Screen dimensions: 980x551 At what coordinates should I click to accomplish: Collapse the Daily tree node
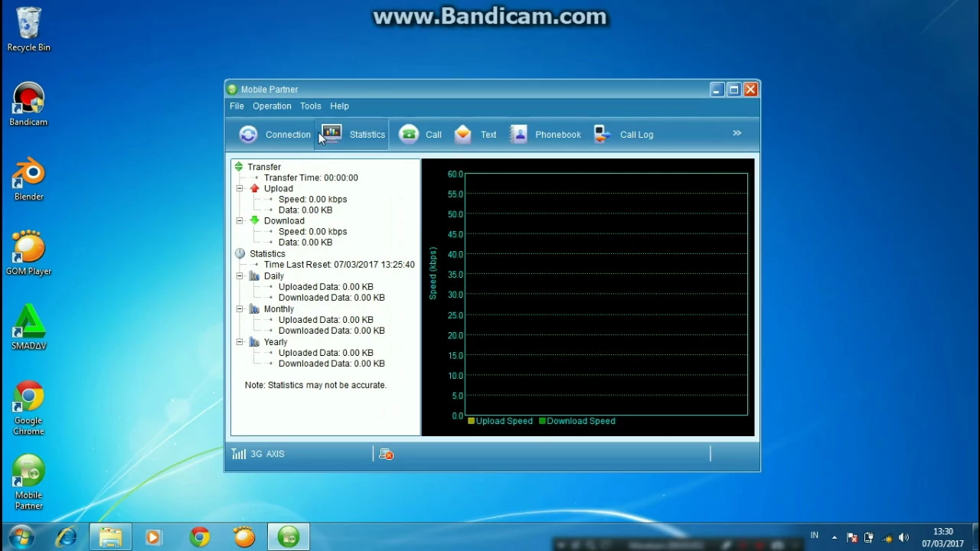tap(240, 275)
